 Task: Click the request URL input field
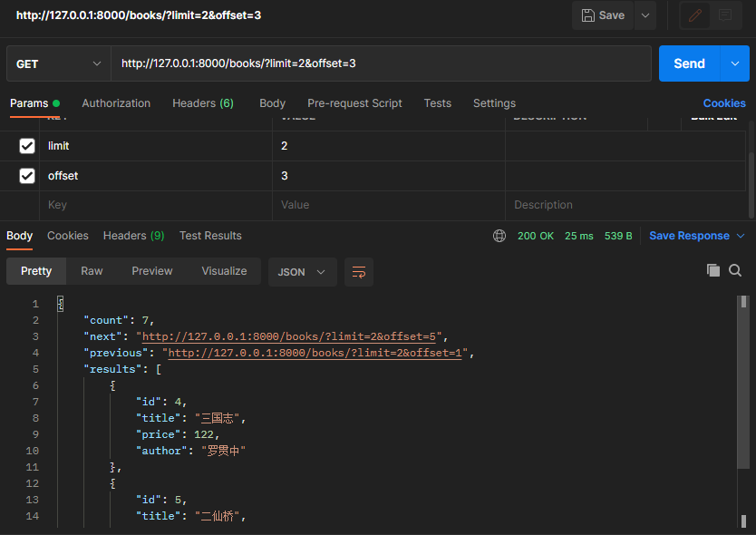[x=381, y=63]
